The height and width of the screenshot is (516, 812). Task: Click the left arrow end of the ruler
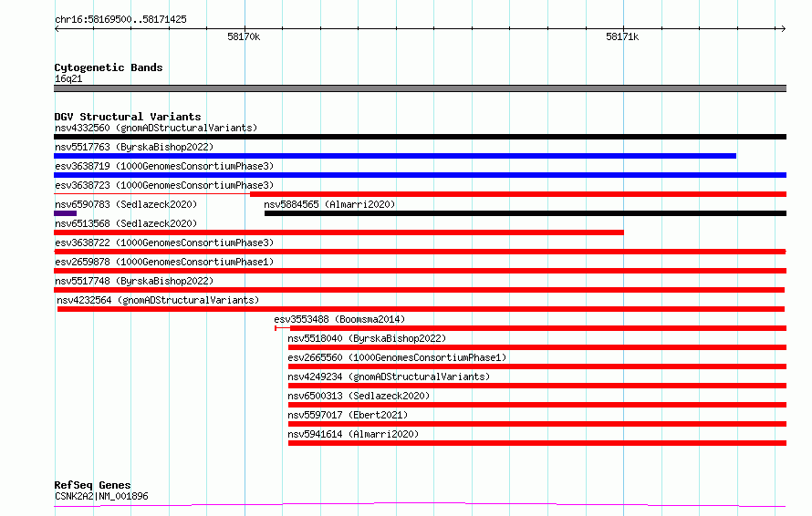tap(57, 28)
